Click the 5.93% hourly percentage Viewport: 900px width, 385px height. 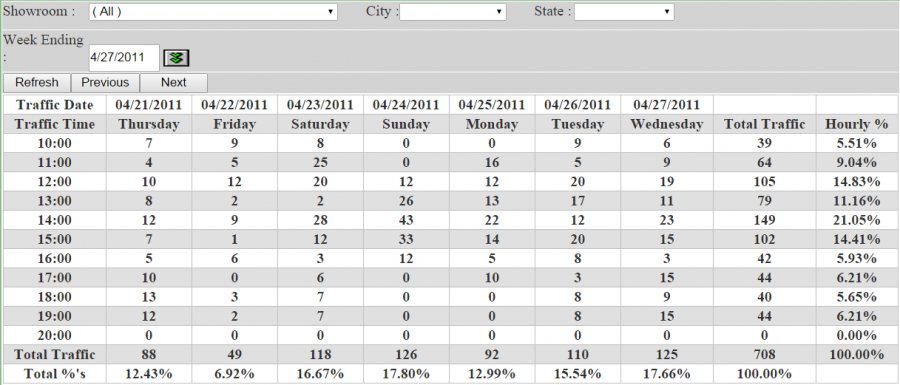[x=857, y=259]
